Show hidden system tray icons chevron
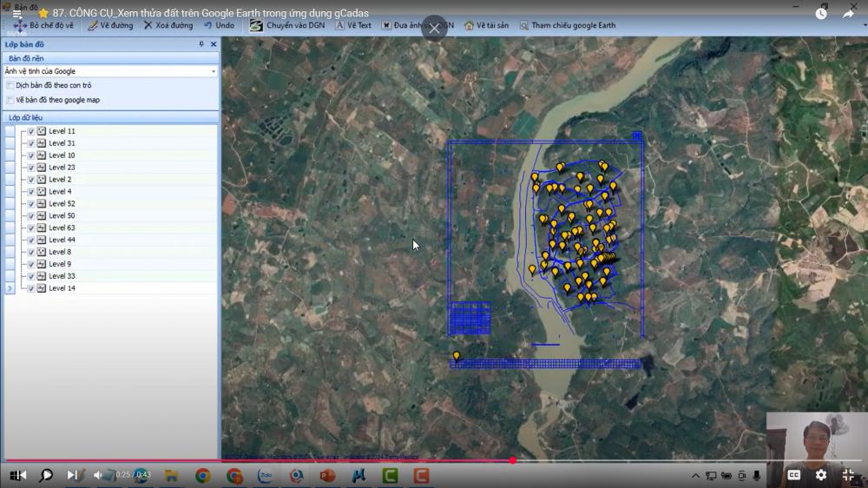The height and width of the screenshot is (488, 868). point(695,475)
